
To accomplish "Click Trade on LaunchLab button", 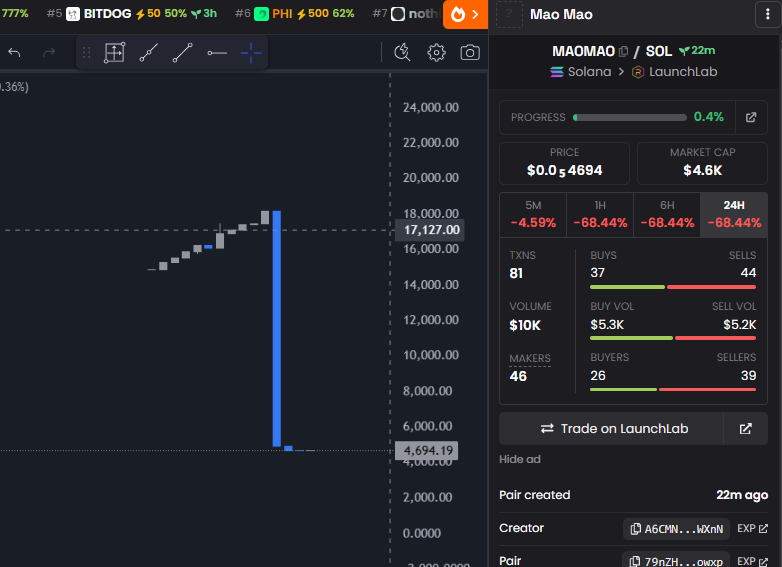I will [x=611, y=429].
